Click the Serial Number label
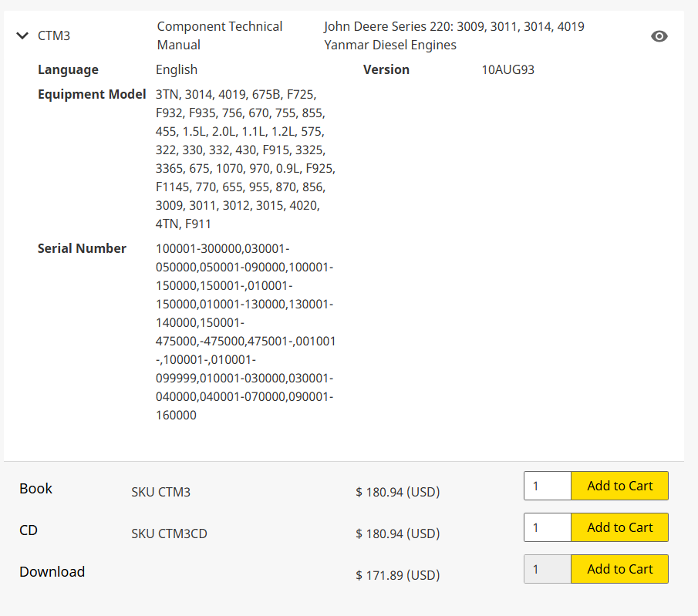698x616 pixels. pos(82,248)
